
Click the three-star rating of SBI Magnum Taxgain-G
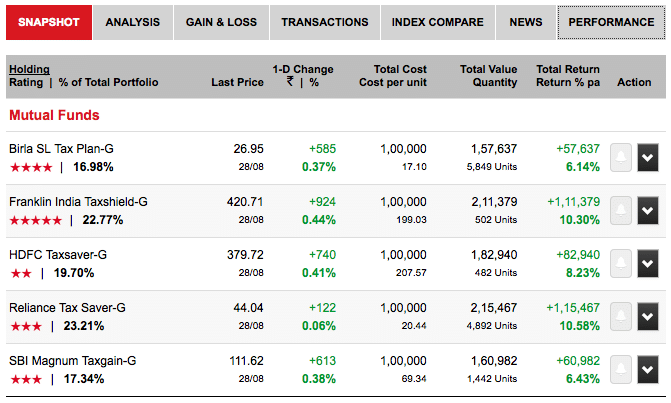coord(26,379)
